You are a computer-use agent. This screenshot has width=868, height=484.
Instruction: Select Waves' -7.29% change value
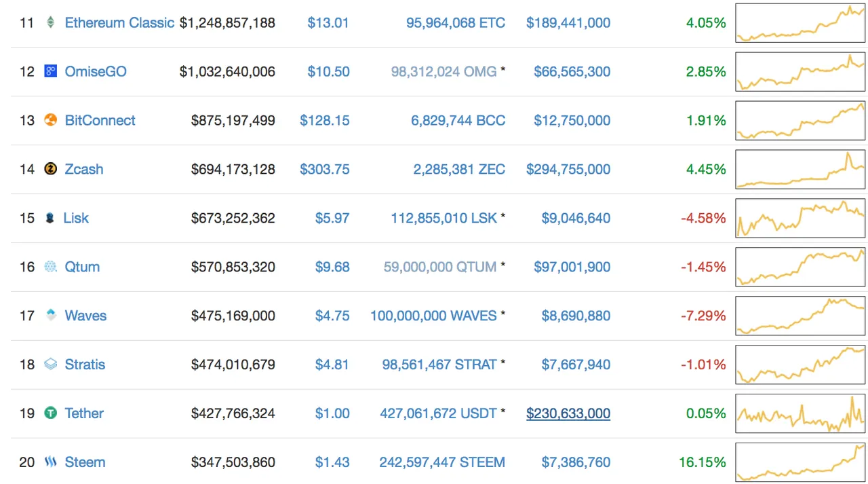[704, 316]
